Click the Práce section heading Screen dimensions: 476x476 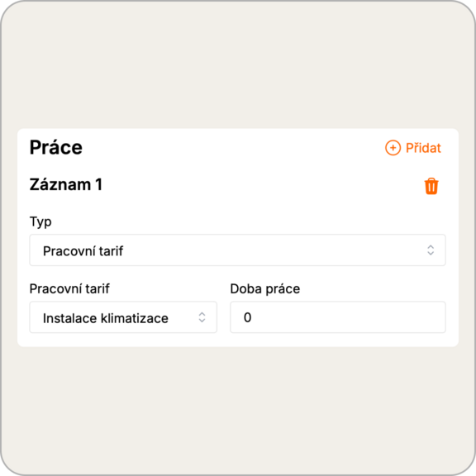pos(56,148)
